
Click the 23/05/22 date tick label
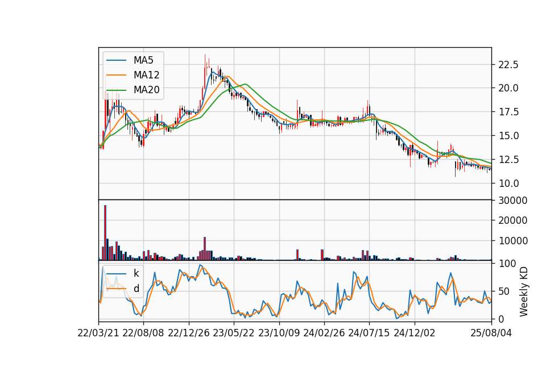tap(234, 333)
